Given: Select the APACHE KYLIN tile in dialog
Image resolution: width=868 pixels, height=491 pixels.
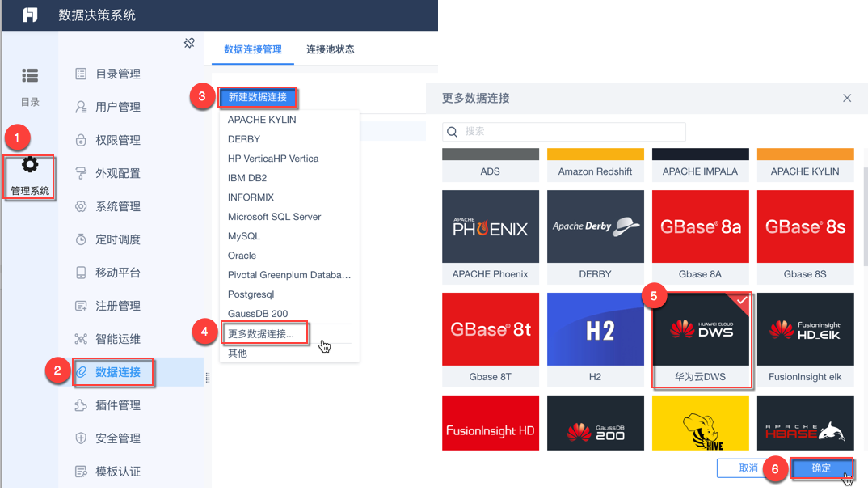Looking at the screenshot, I should [806, 165].
